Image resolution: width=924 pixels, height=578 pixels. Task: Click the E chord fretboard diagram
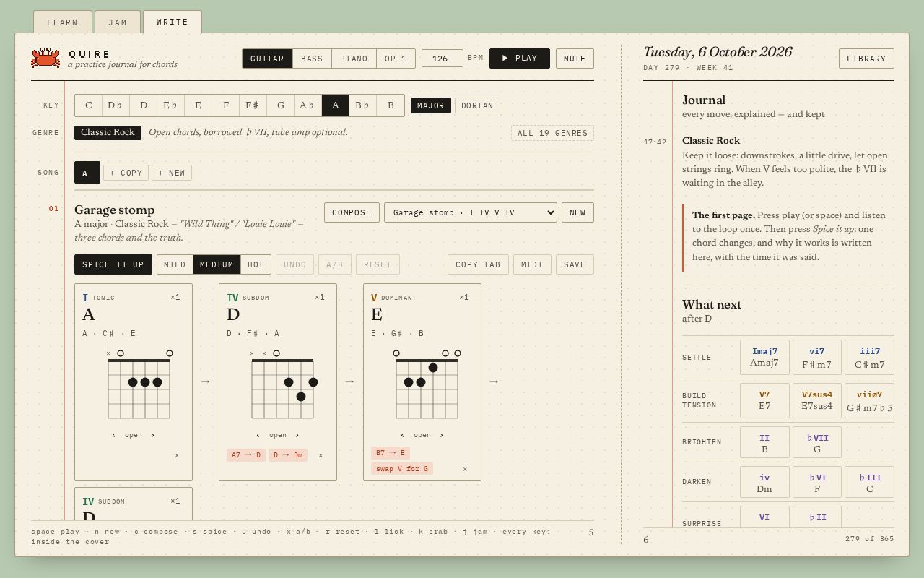427,384
